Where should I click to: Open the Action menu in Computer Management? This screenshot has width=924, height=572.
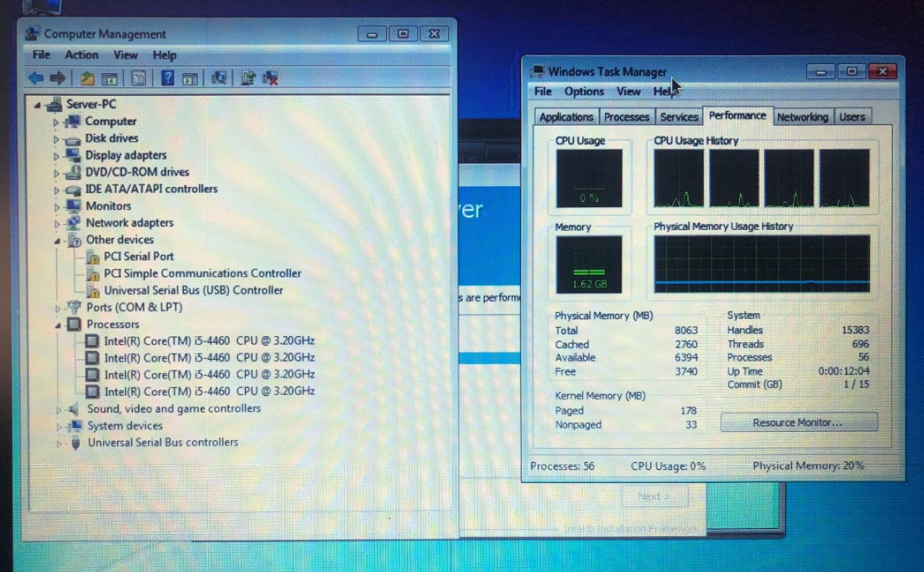point(81,55)
